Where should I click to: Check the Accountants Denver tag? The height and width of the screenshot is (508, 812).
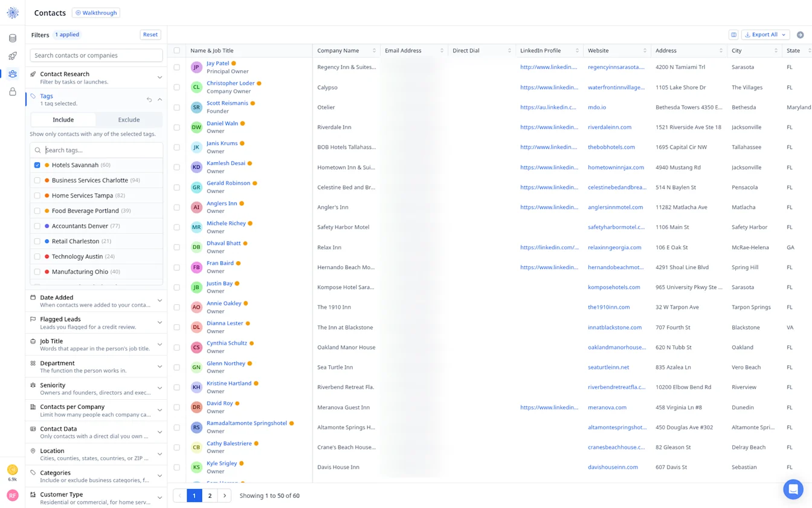(37, 226)
